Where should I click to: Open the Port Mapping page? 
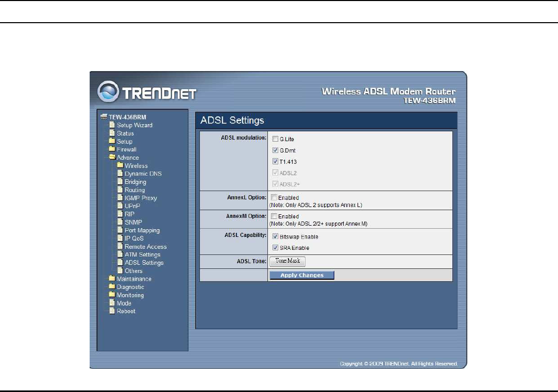pyautogui.click(x=142, y=230)
